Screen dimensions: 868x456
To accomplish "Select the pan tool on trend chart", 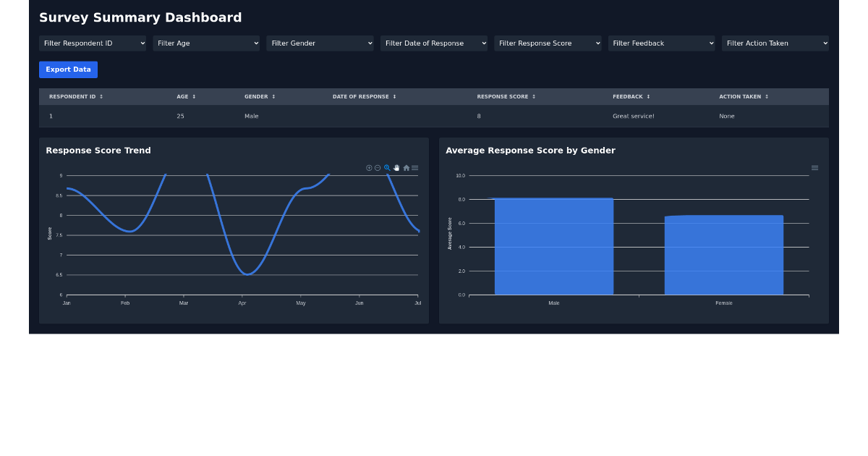I will pyautogui.click(x=396, y=167).
